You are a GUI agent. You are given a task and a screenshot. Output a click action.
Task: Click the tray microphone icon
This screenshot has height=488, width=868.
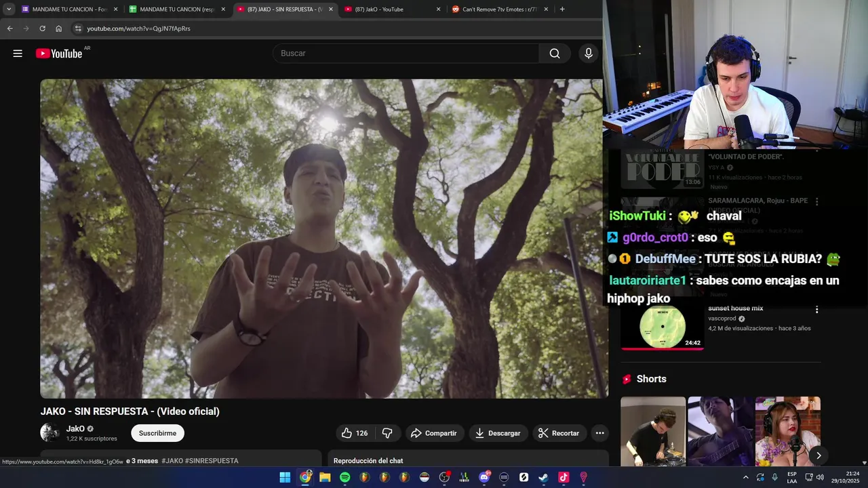click(775, 477)
